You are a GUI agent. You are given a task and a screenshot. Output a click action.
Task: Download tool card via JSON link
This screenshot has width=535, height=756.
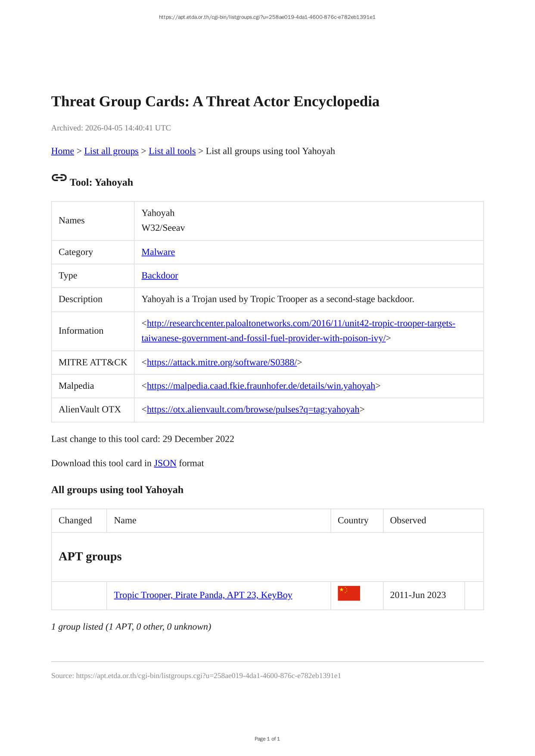click(x=165, y=463)
